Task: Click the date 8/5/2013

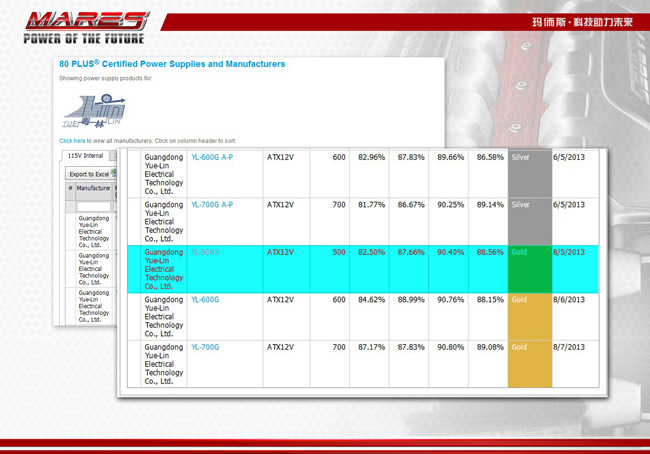Action: 569,252
